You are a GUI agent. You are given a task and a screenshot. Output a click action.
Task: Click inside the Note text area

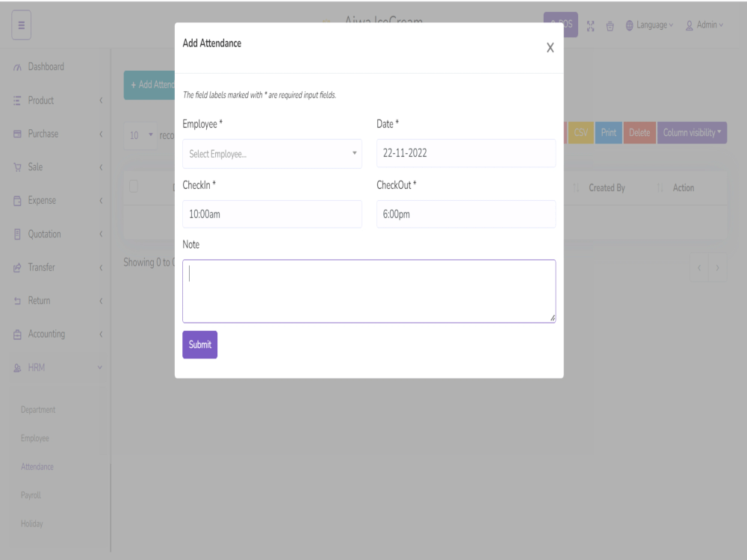tap(368, 290)
